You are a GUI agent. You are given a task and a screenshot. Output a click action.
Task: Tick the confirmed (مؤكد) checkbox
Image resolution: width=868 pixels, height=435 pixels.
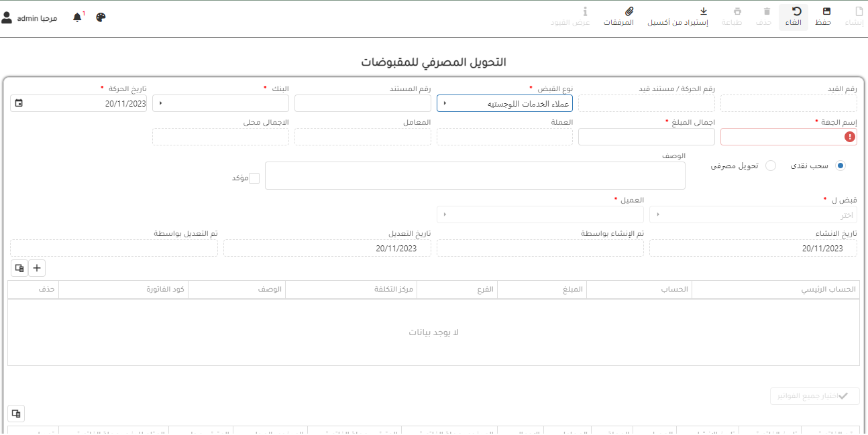pyautogui.click(x=254, y=178)
